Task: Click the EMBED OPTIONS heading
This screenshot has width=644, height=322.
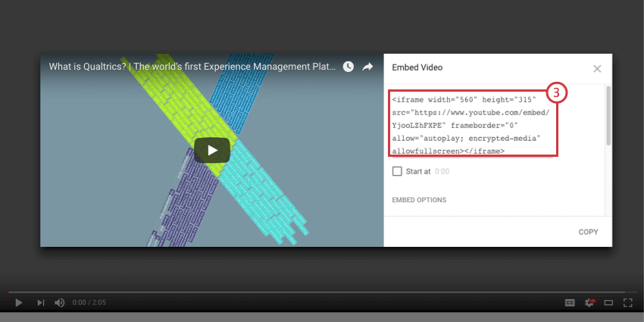Action: point(419,200)
